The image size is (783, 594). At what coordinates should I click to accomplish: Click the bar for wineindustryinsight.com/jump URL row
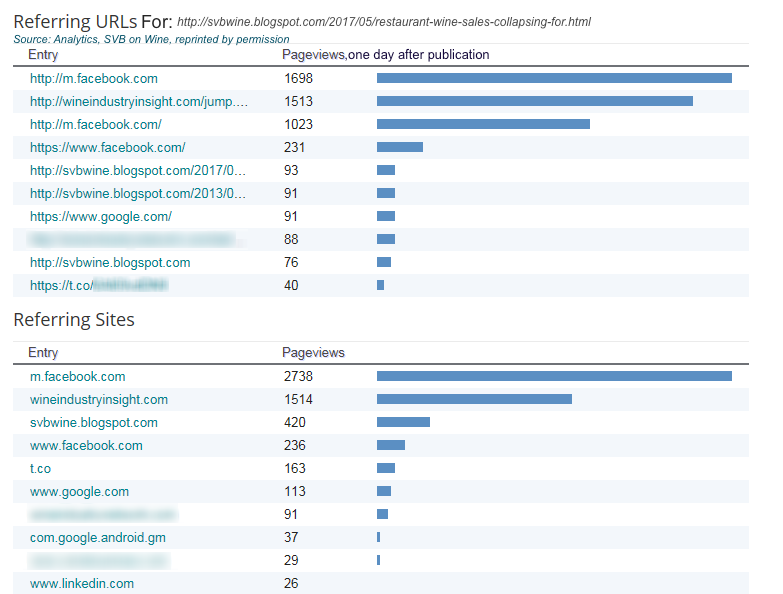(535, 101)
